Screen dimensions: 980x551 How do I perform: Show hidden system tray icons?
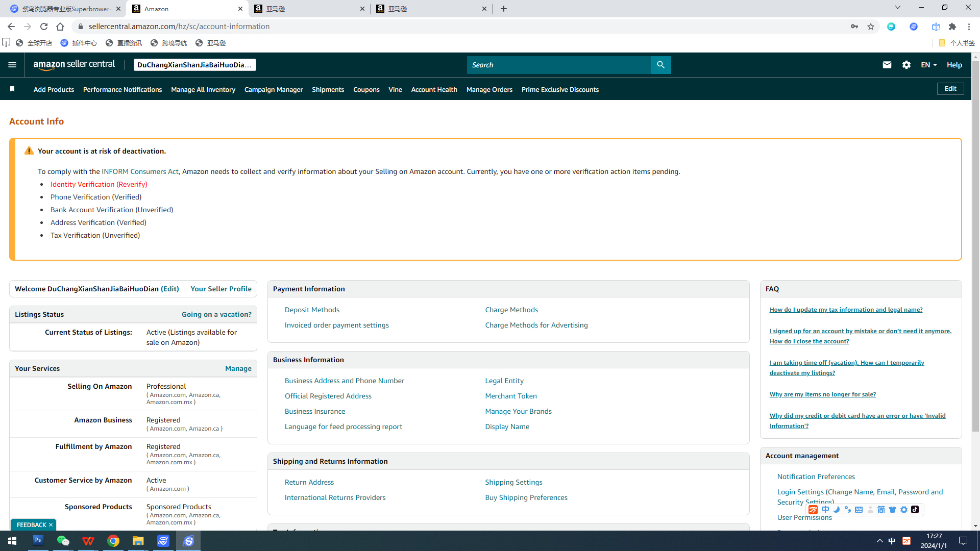click(x=879, y=541)
